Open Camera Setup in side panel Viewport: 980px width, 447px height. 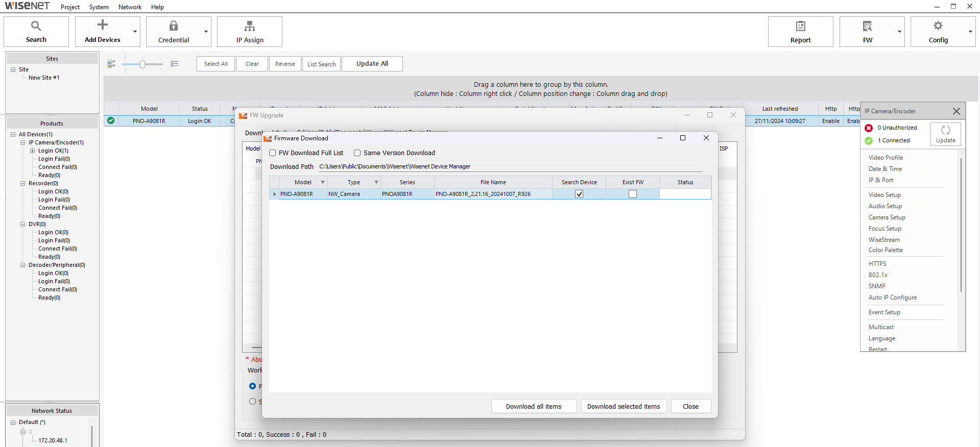tap(887, 217)
